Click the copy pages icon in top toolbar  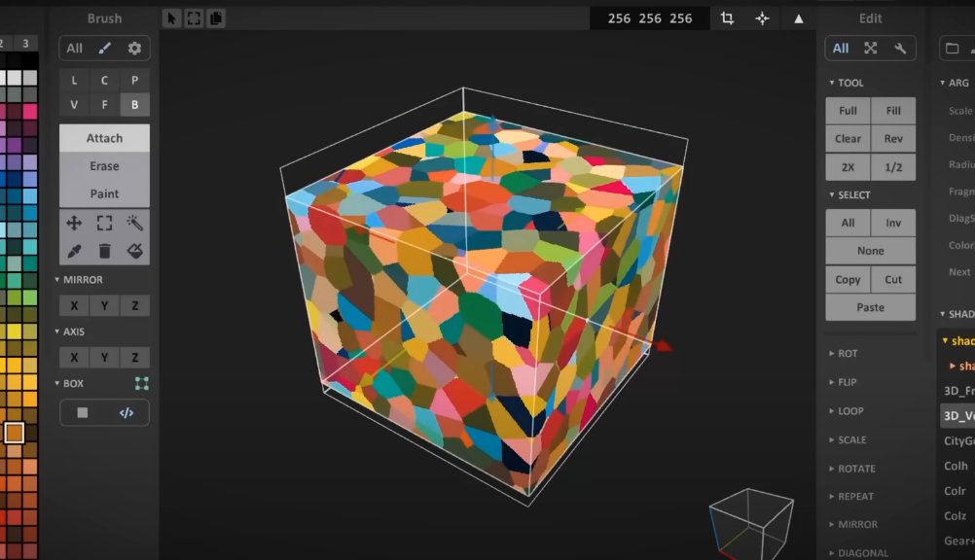pyautogui.click(x=216, y=18)
